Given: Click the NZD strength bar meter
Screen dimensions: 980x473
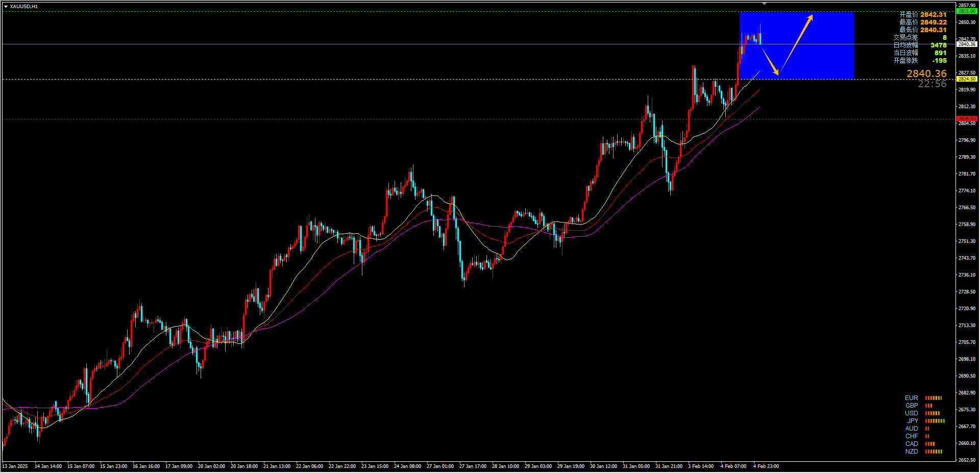Looking at the screenshot, I should coord(934,452).
